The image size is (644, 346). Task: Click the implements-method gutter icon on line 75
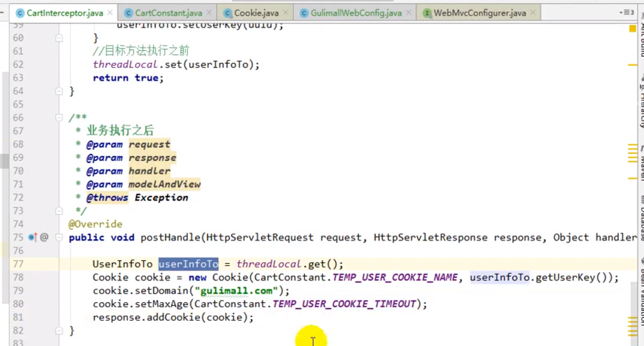coord(33,237)
